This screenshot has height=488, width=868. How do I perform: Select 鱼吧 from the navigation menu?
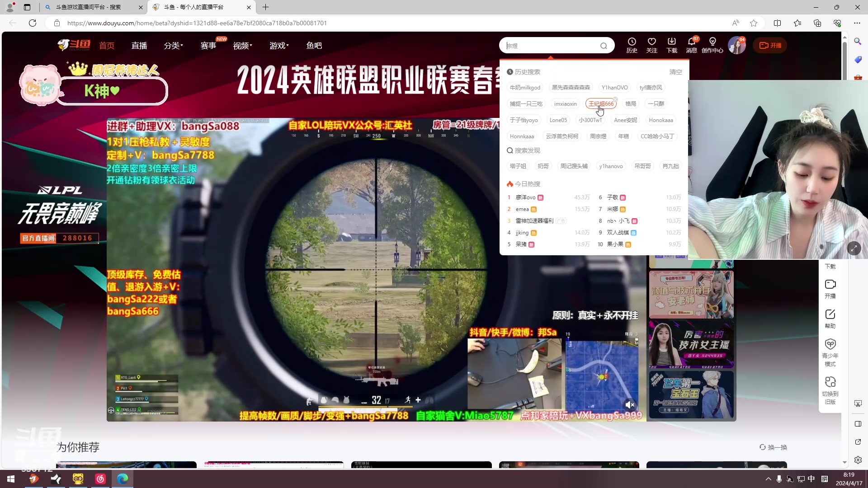[314, 45]
